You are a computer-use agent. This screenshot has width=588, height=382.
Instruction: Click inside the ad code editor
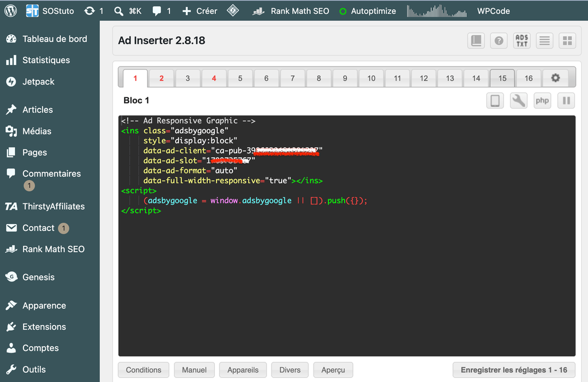347,236
